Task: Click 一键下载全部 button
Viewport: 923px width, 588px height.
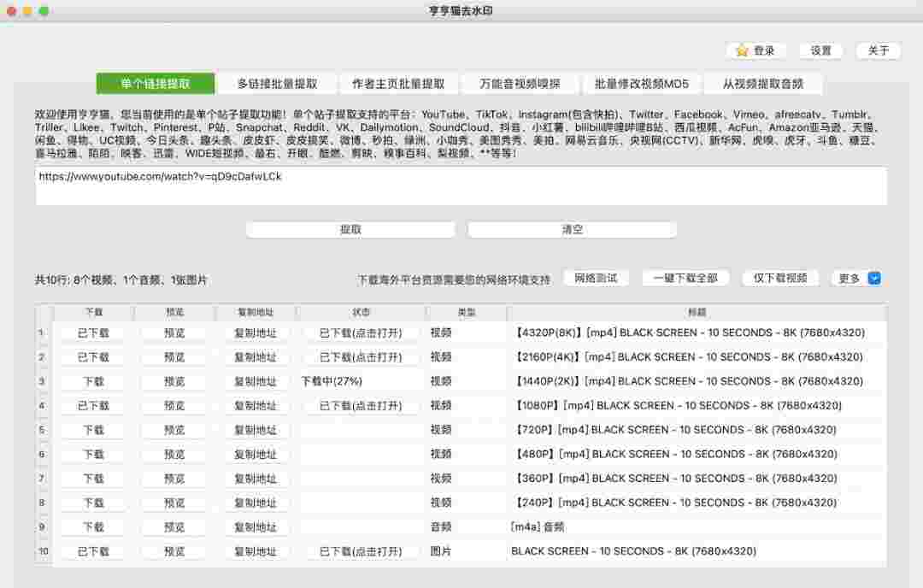Action: pos(685,279)
